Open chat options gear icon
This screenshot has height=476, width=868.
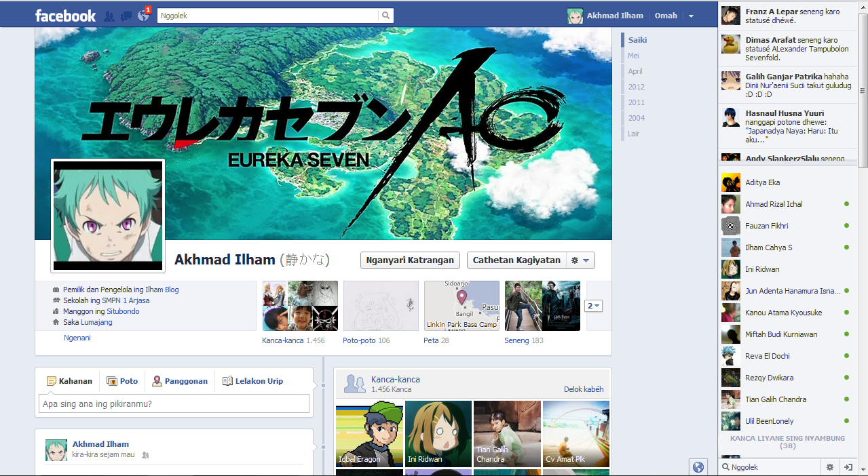tap(829, 467)
